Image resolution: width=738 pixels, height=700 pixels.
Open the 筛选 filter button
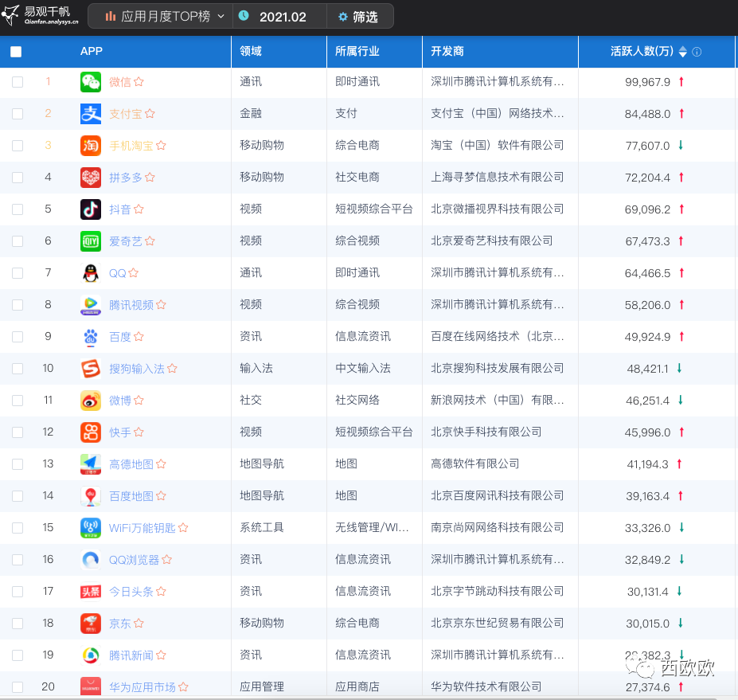360,17
